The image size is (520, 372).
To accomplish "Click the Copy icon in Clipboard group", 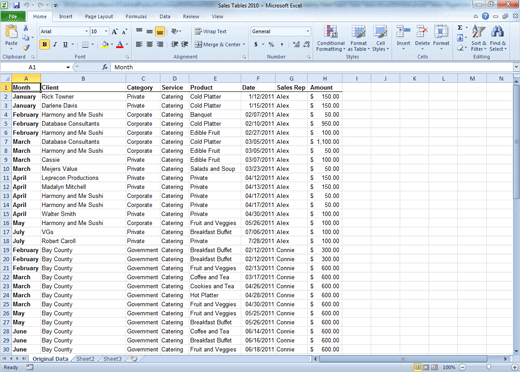I will click(26, 38).
